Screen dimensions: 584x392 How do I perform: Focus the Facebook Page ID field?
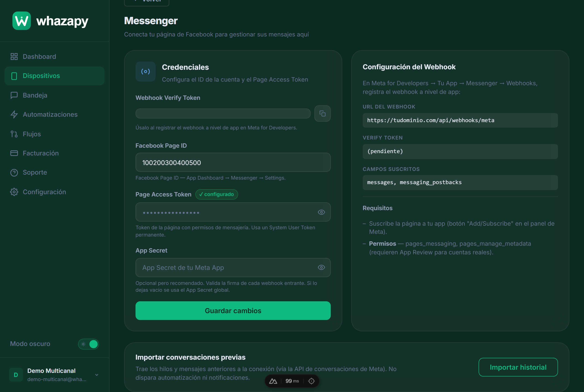click(233, 162)
